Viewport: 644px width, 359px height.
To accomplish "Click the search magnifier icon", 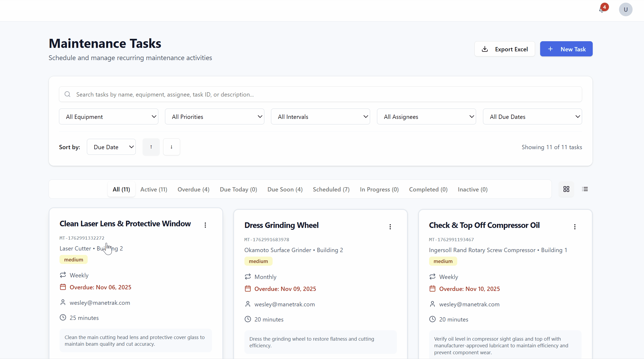I will [x=67, y=94].
